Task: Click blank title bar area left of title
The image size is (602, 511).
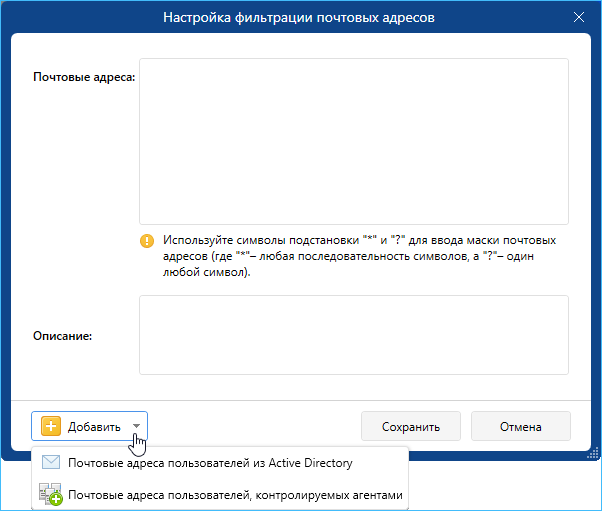Action: coord(80,17)
